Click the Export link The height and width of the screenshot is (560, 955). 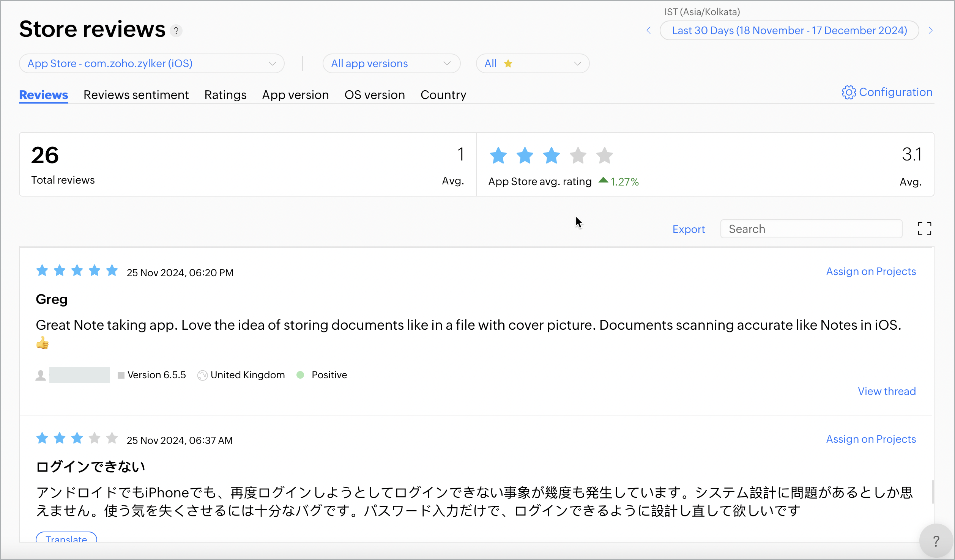click(689, 229)
